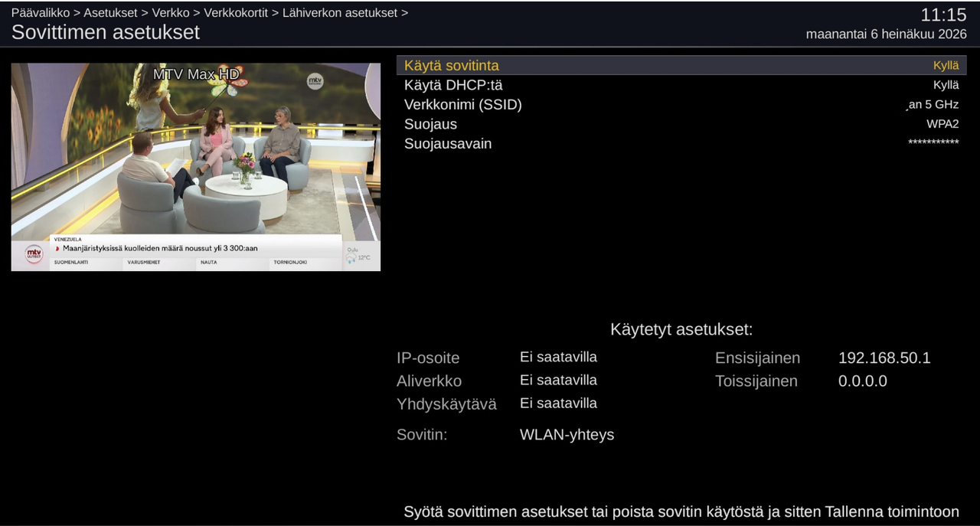Click the 'Päävalikko' breadcrumb
Screen dimensions: 980x526
(40, 13)
